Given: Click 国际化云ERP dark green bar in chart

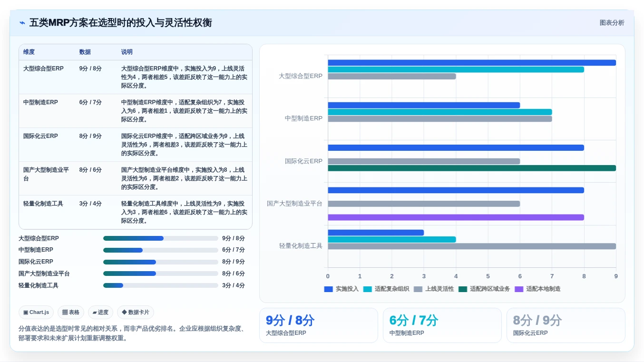Looking at the screenshot, I should (472, 168).
